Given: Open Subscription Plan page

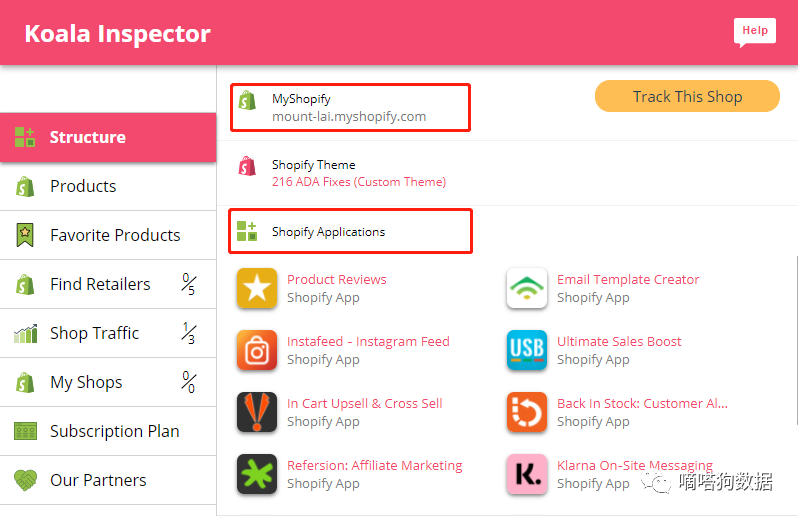Looking at the screenshot, I should click(x=108, y=431).
